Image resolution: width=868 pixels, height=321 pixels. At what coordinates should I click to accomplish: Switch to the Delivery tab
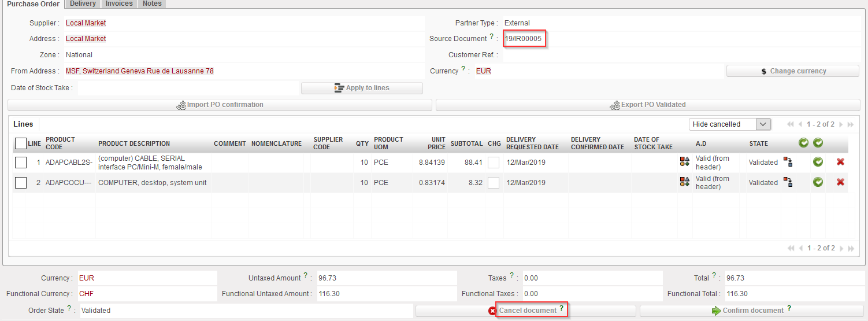point(83,3)
